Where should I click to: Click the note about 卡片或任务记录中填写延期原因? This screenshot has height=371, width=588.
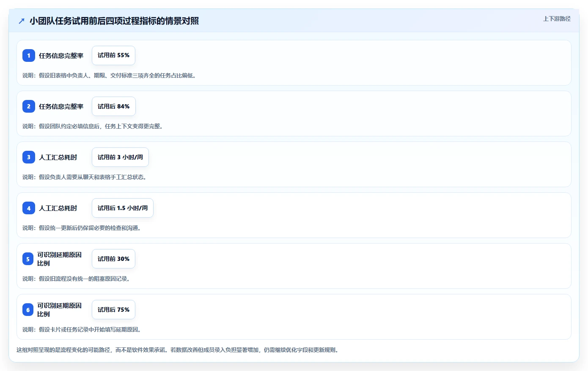82,329
